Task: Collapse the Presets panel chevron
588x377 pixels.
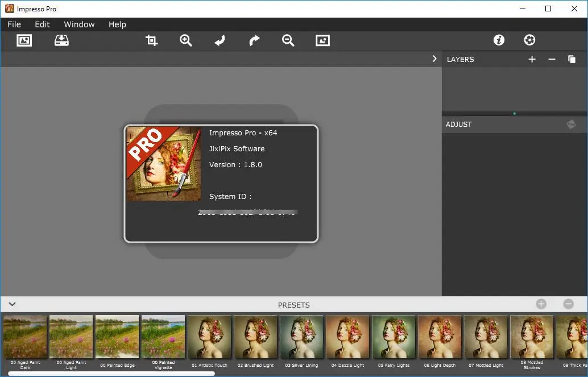Action: (12, 304)
